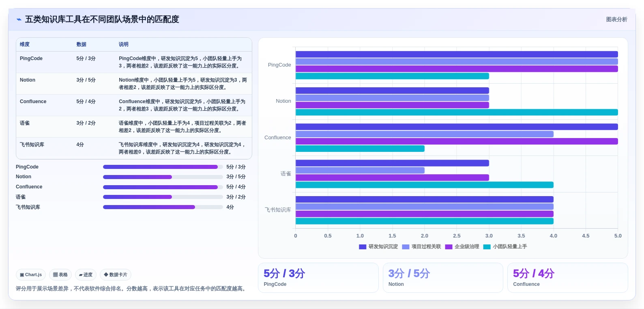Click the 飞书知识库 description text in the table
The height and width of the screenshot is (309, 644).
[182, 148]
